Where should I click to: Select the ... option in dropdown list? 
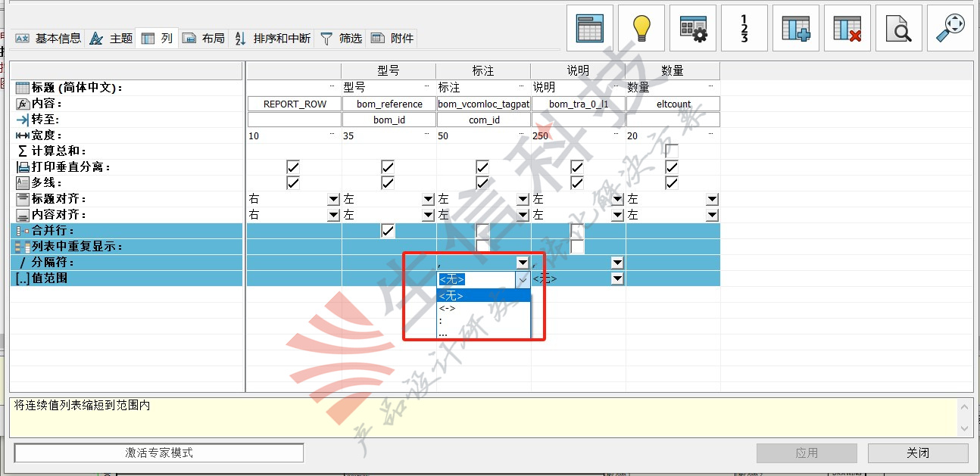coord(484,331)
